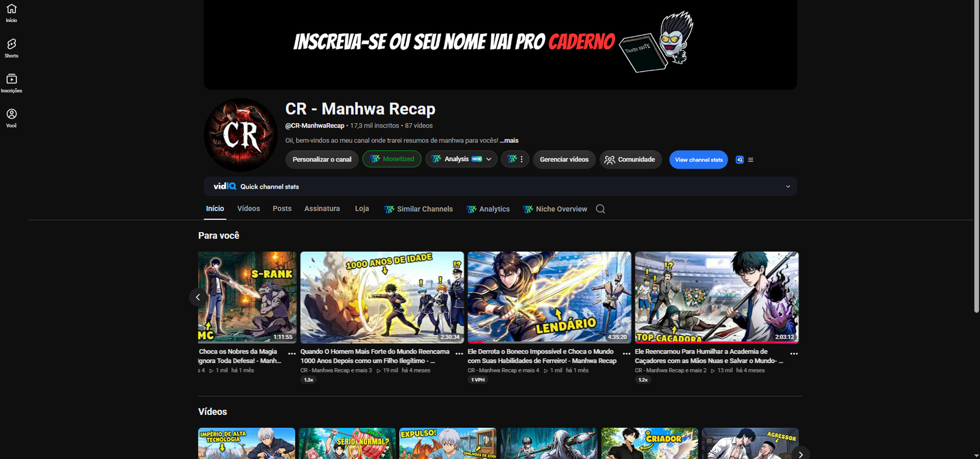Expand the Analysis dropdown
This screenshot has width=980, height=459.
461,159
